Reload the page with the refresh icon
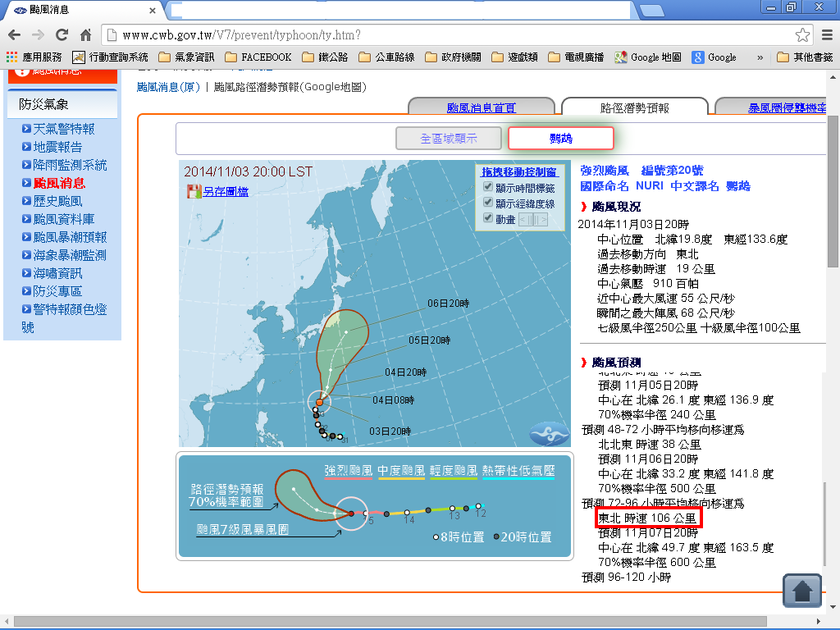This screenshot has height=630, width=840. tap(62, 35)
